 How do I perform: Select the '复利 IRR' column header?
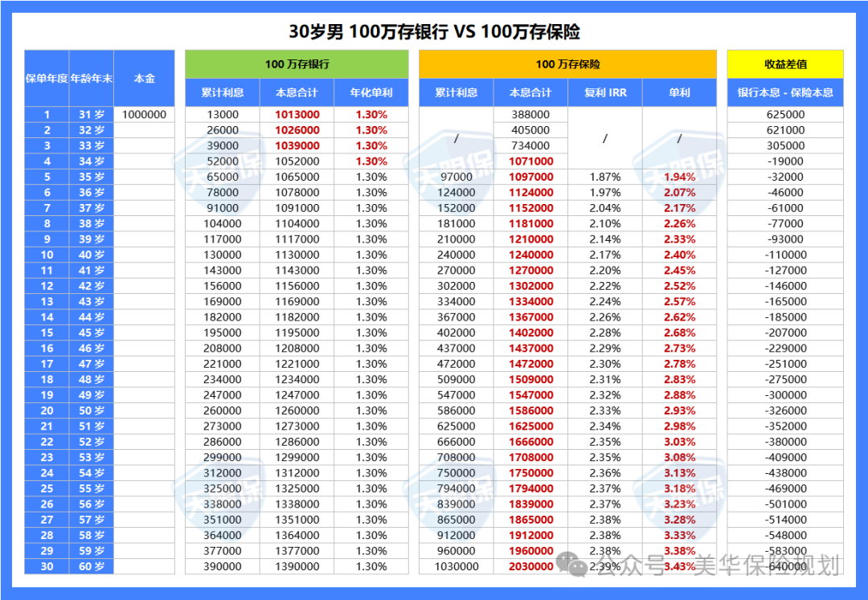pyautogui.click(x=604, y=92)
